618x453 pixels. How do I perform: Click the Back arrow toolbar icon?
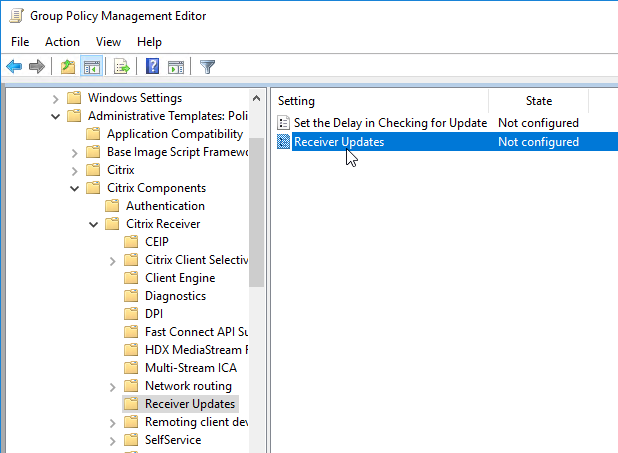point(14,67)
